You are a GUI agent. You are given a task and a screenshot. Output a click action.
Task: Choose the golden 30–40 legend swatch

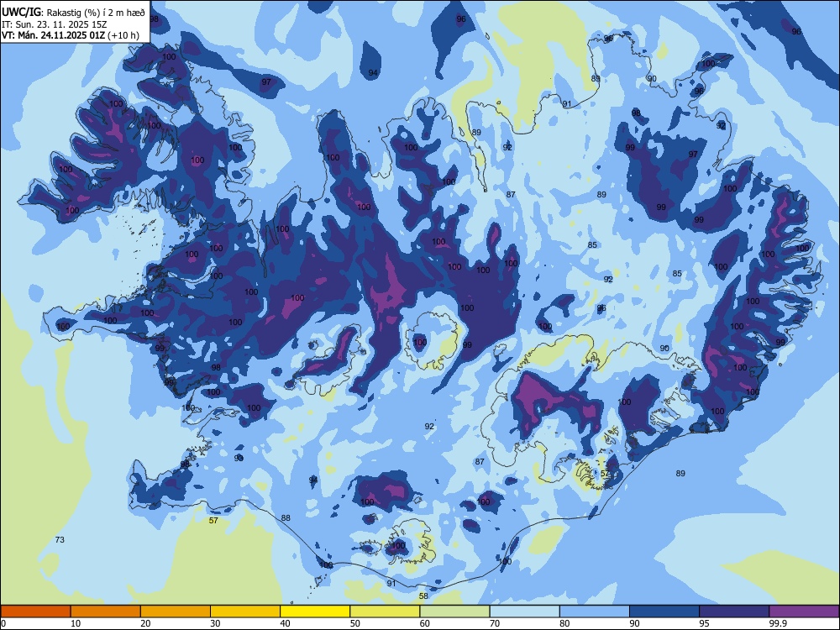click(x=245, y=612)
